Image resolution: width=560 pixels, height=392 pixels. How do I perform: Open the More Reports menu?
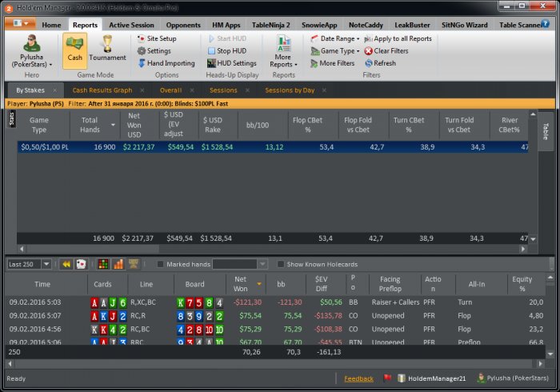(283, 51)
